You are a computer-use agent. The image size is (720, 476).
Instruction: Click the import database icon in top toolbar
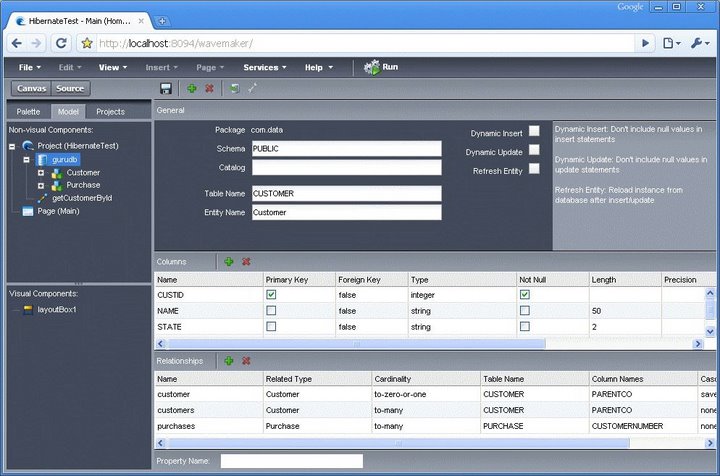click(x=234, y=89)
